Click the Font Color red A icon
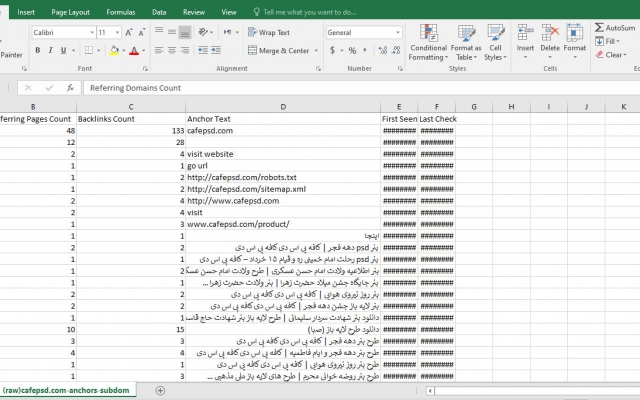Screen dimensions: 640x400 134,50
